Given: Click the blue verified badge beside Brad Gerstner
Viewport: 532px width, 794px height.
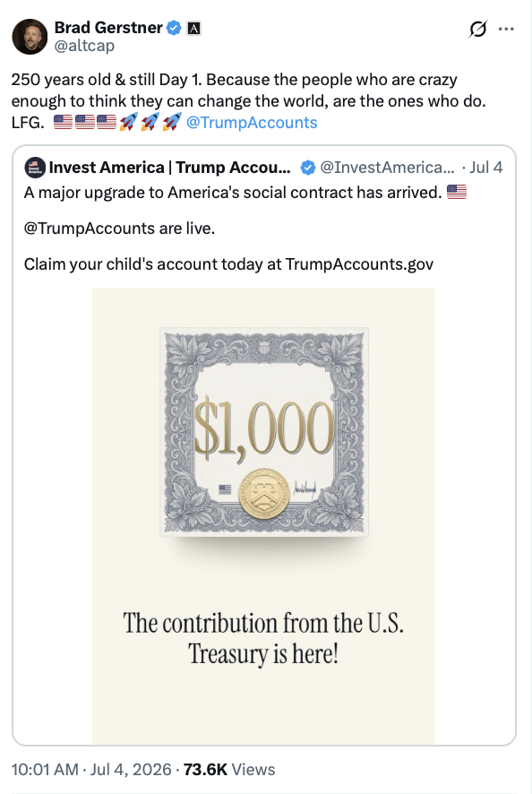Looking at the screenshot, I should (x=174, y=28).
